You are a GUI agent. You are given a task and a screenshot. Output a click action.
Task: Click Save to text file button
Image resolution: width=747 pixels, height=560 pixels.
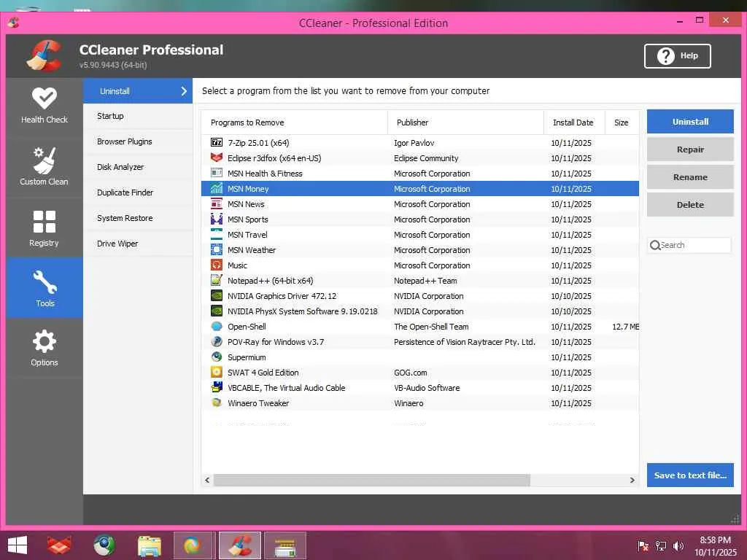pos(690,475)
